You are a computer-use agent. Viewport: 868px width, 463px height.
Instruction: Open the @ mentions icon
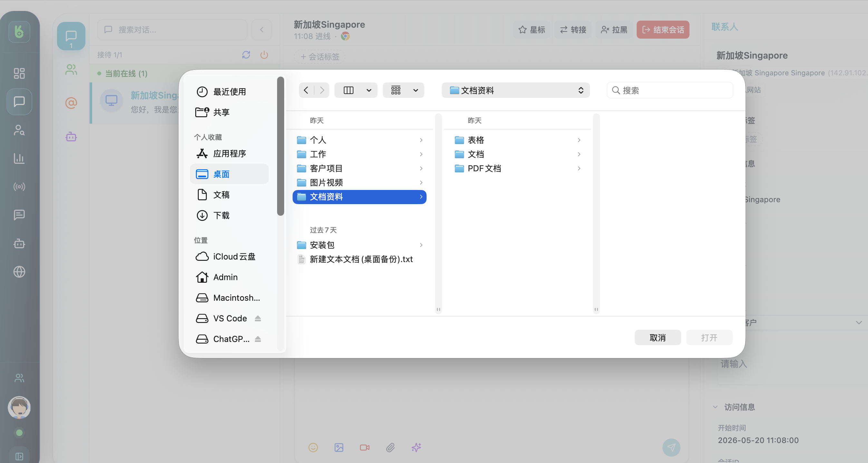point(71,103)
